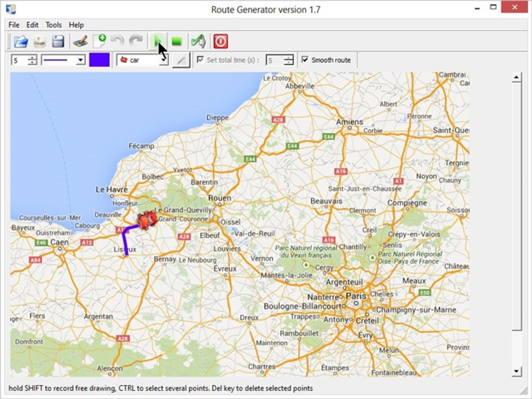The height and width of the screenshot is (399, 532).
Task: Toggle the Smooth route checkbox
Action: pos(305,59)
